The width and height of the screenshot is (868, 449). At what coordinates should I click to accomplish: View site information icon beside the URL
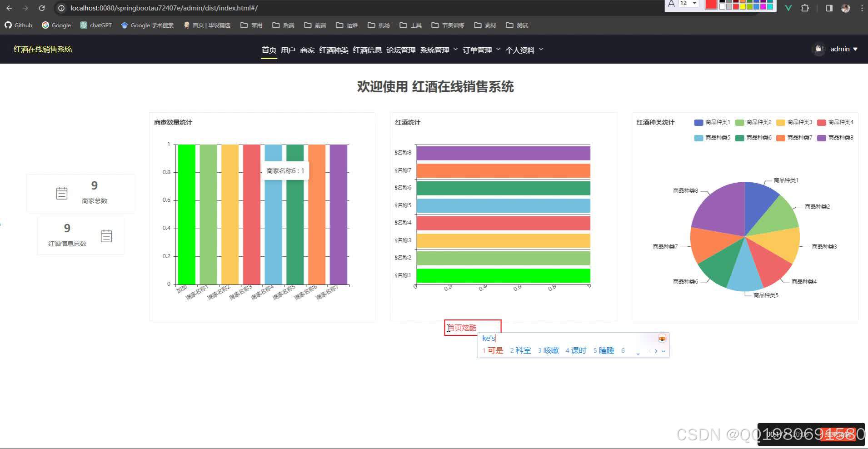tap(61, 8)
